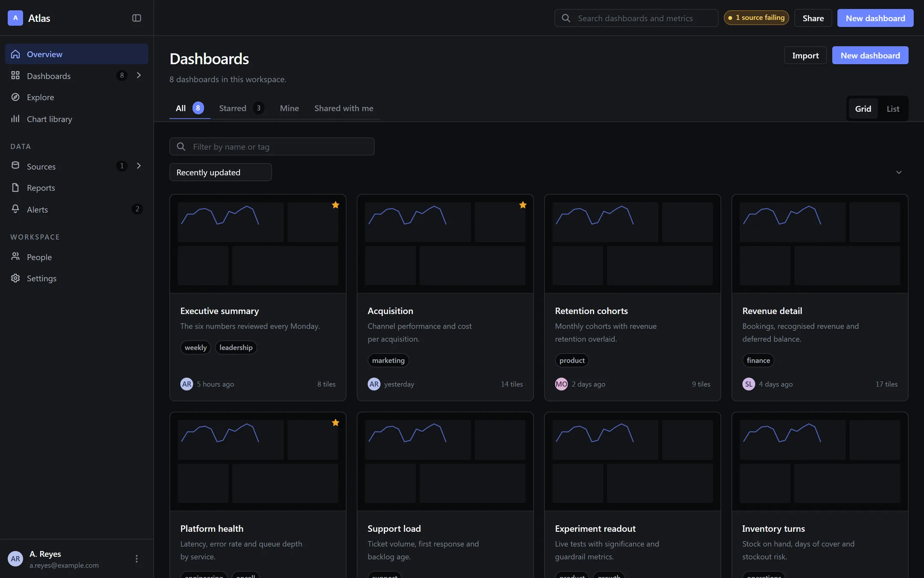The image size is (924, 578).
Task: Click the finance tag on Revenue detail
Action: click(758, 361)
